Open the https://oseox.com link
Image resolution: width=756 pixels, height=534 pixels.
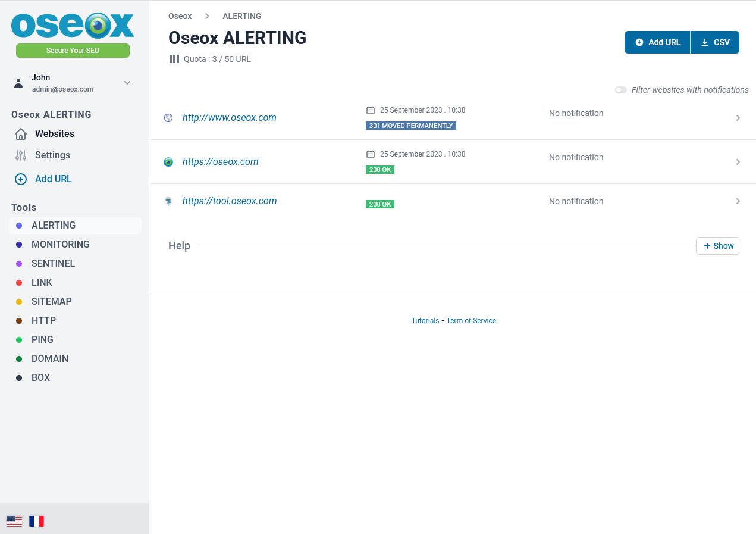tap(221, 162)
